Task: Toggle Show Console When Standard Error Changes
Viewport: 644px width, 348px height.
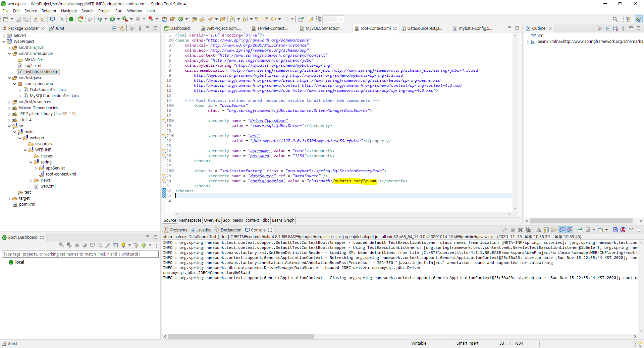Action: (570, 230)
